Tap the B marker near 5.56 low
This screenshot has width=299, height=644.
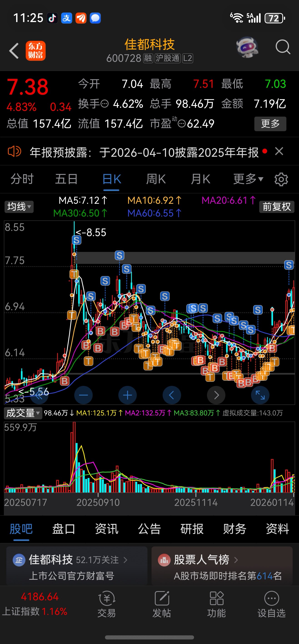click(65, 381)
